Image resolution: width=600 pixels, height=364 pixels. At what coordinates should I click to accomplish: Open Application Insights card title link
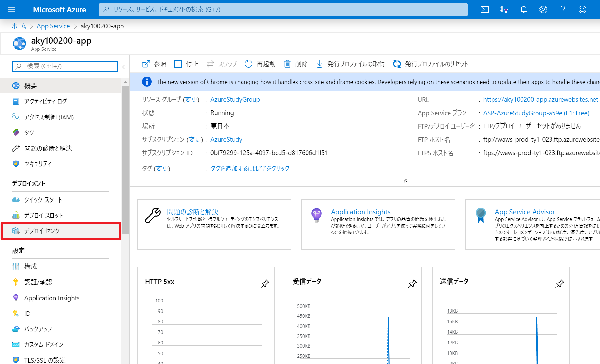point(361,212)
